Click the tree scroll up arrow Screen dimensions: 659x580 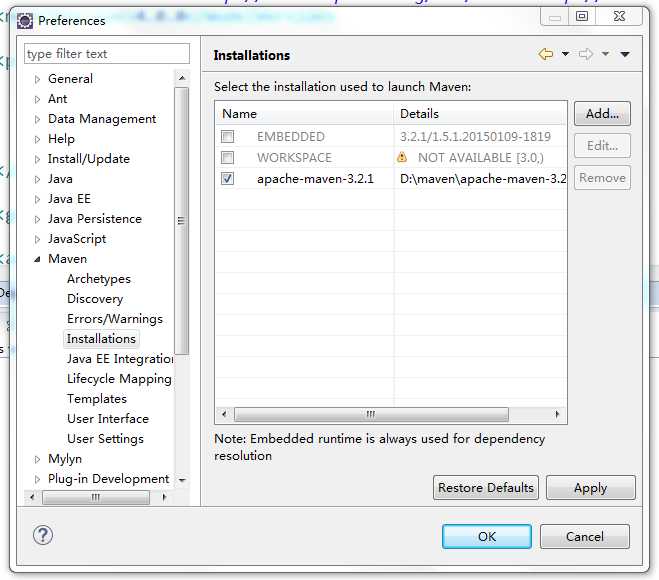coord(182,78)
